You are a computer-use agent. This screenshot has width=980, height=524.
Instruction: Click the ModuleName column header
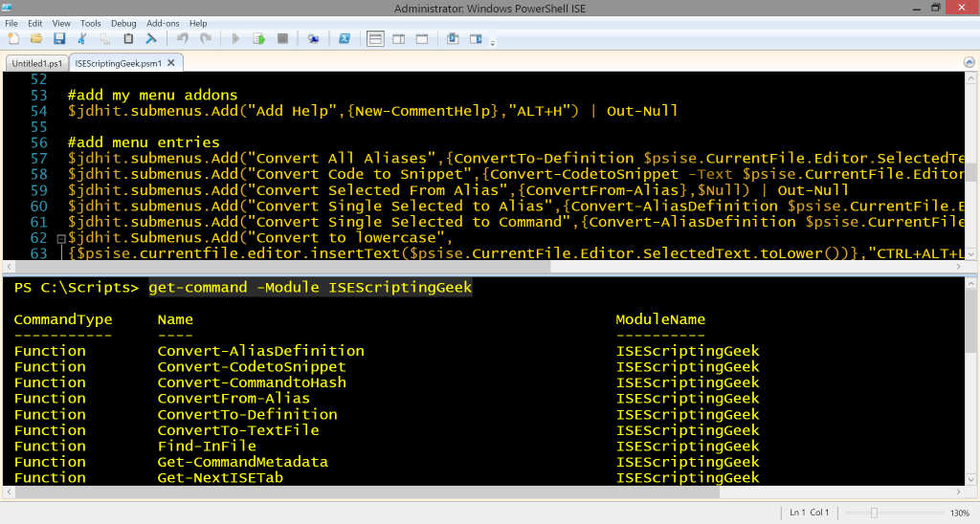tap(660, 319)
